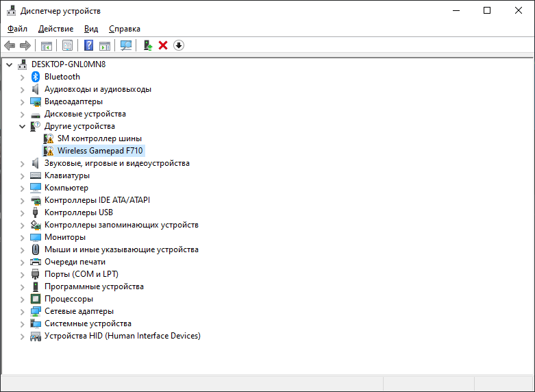Click the Properties sheet toolbar icon
Screen dimensions: 535x392
tap(67, 45)
